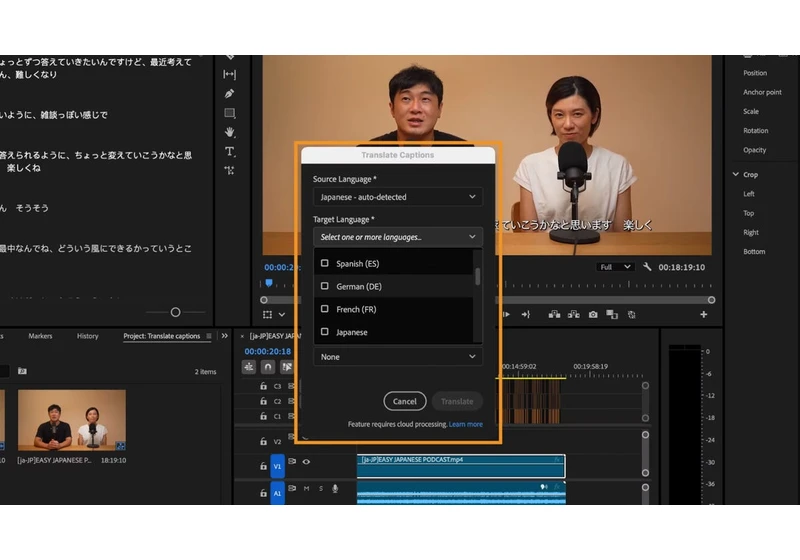The image size is (800, 560).
Task: Select the Ripple Edit tool
Action: (x=230, y=74)
